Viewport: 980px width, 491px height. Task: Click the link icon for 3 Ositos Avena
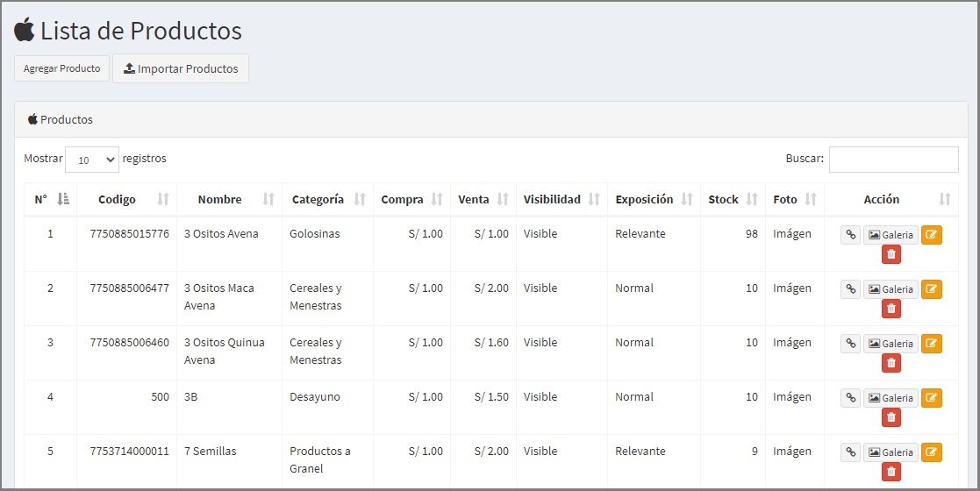point(851,235)
